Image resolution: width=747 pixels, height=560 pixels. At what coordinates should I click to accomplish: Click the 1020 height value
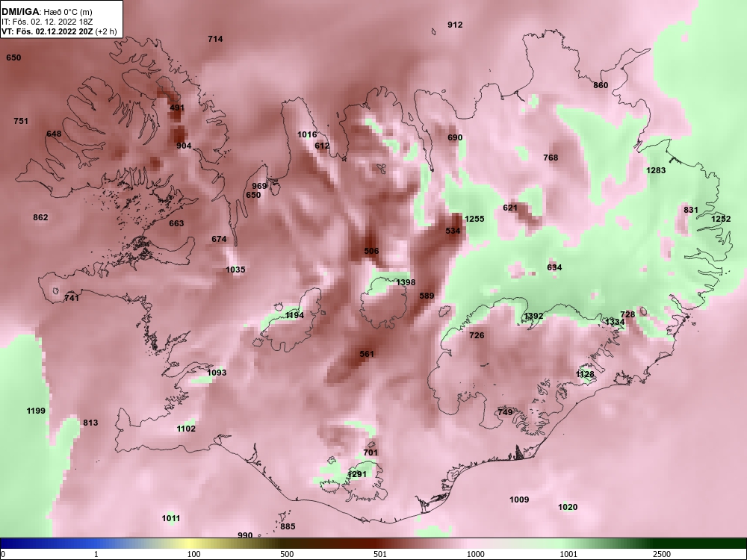[568, 508]
